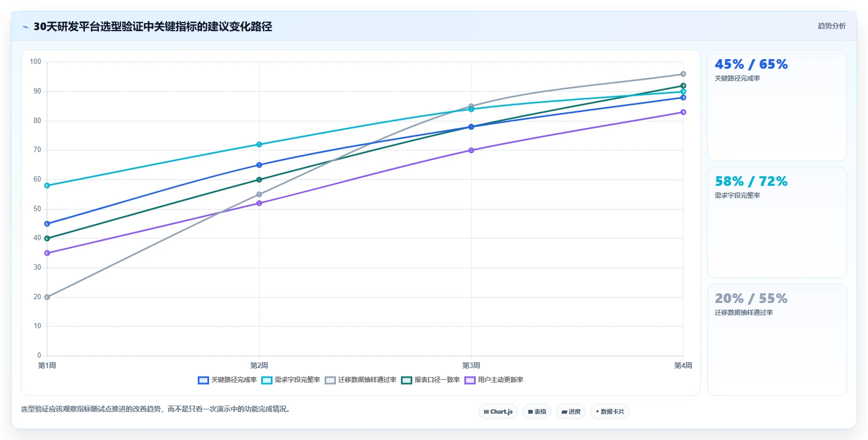Click the 用户主动更新率 point at 第1周 (35)
This screenshot has width=868, height=440.
[x=47, y=253]
